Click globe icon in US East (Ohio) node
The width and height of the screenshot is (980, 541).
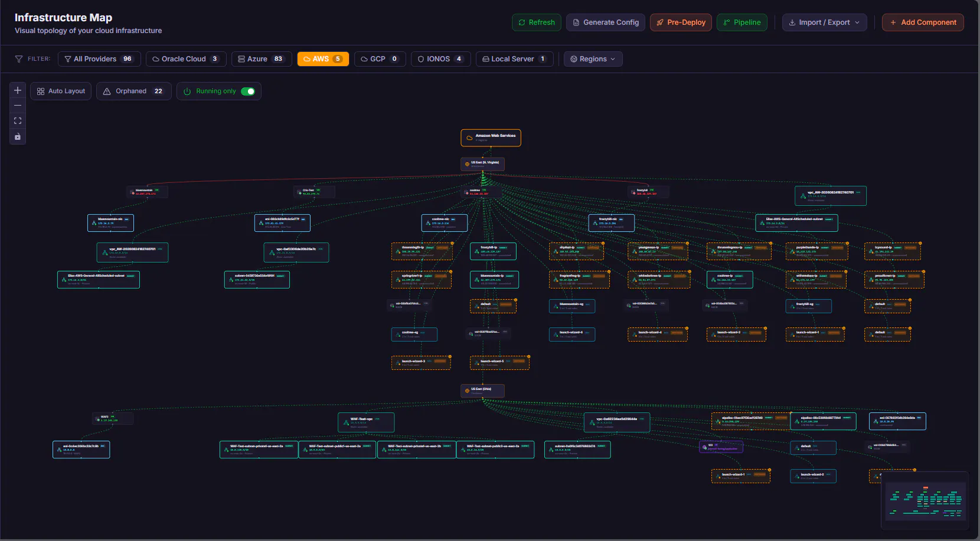(467, 391)
